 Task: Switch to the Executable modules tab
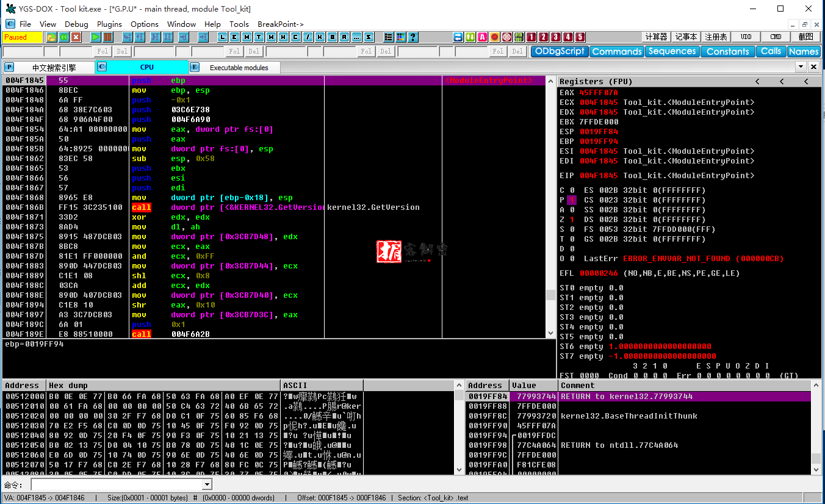pyautogui.click(x=234, y=67)
